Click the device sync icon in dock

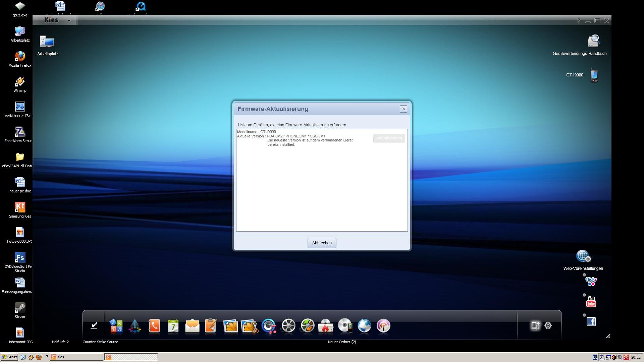point(535,325)
